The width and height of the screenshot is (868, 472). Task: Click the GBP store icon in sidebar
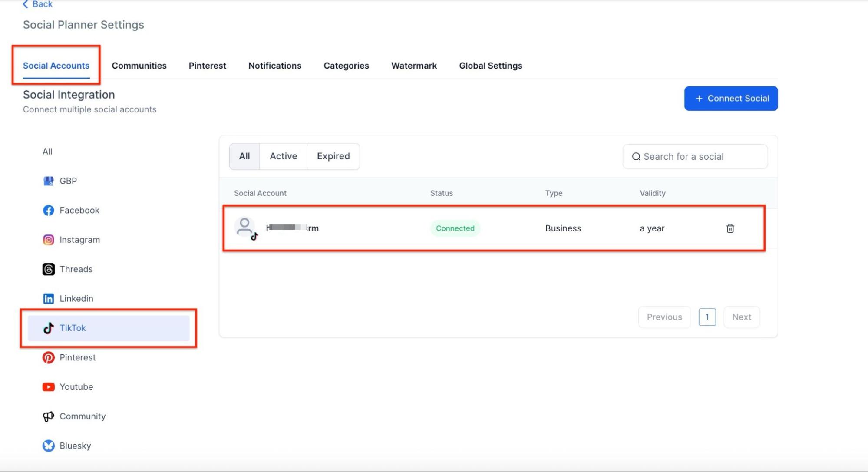pos(48,181)
